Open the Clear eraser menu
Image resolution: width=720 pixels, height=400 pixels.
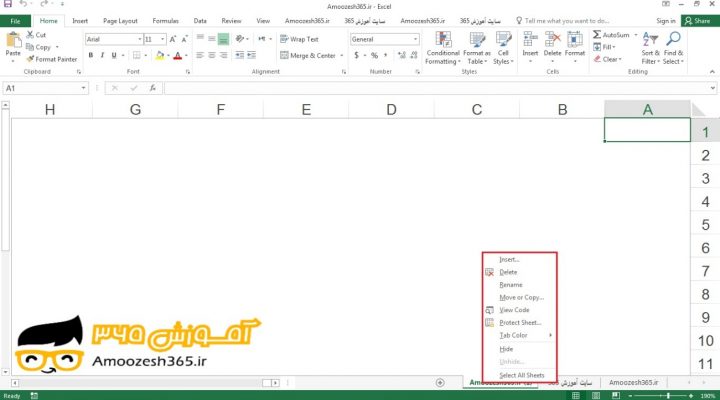[x=607, y=59]
